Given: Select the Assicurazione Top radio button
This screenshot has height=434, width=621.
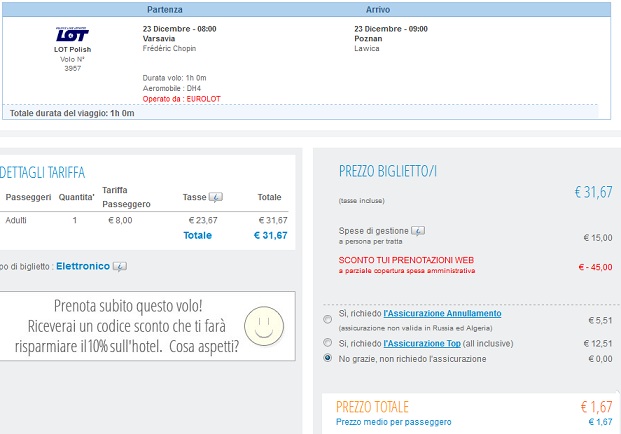Looking at the screenshot, I should (328, 342).
